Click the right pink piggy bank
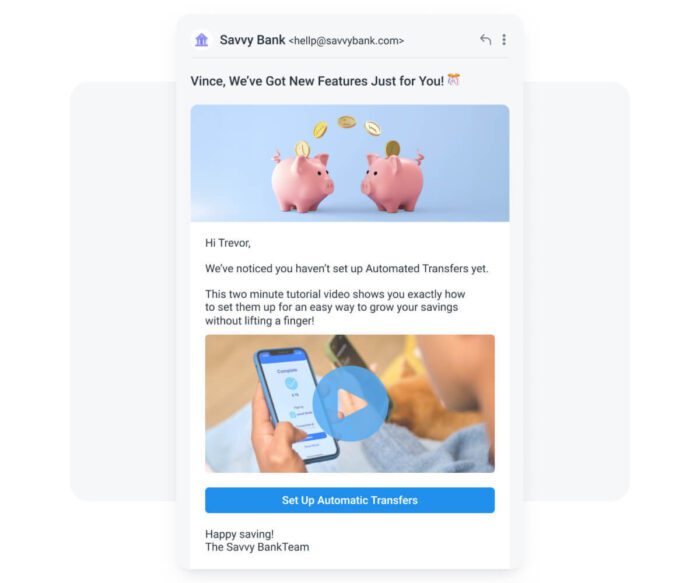 point(393,181)
